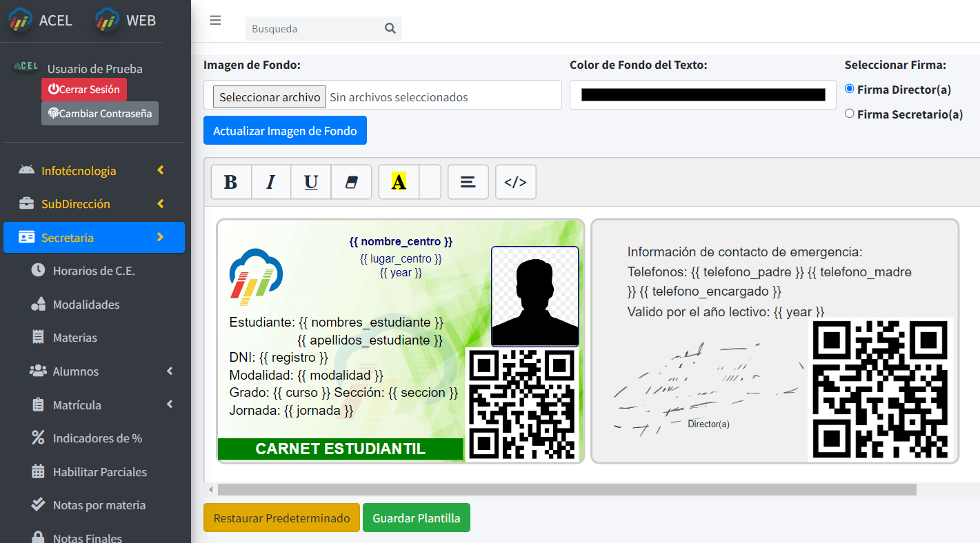The width and height of the screenshot is (980, 543).
Task: Click the cloud logo on the card
Action: (x=256, y=277)
